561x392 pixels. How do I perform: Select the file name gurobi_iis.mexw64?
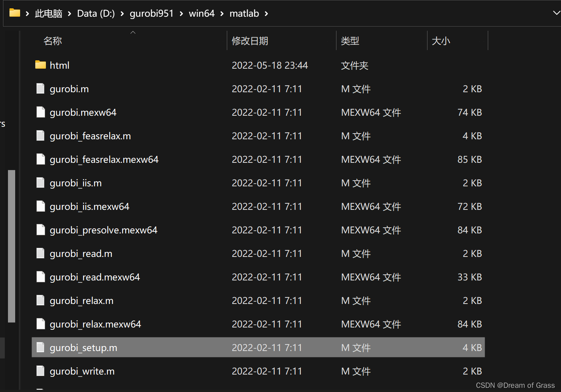coord(90,206)
